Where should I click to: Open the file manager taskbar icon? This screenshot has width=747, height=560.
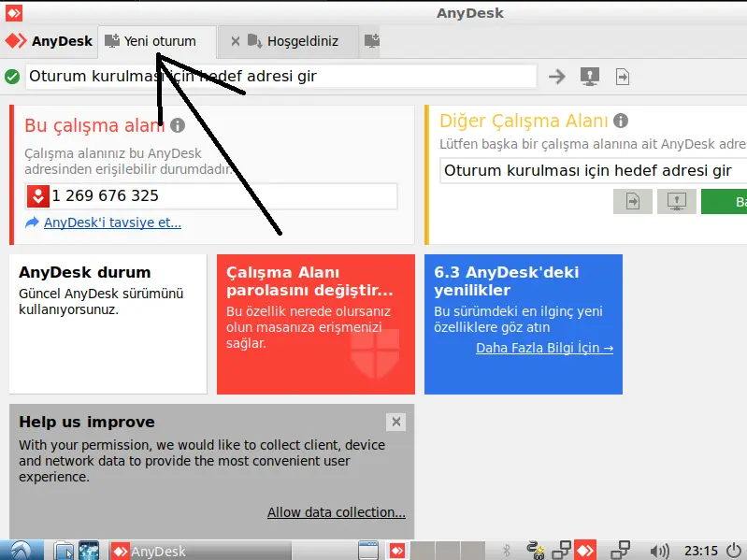(x=64, y=551)
